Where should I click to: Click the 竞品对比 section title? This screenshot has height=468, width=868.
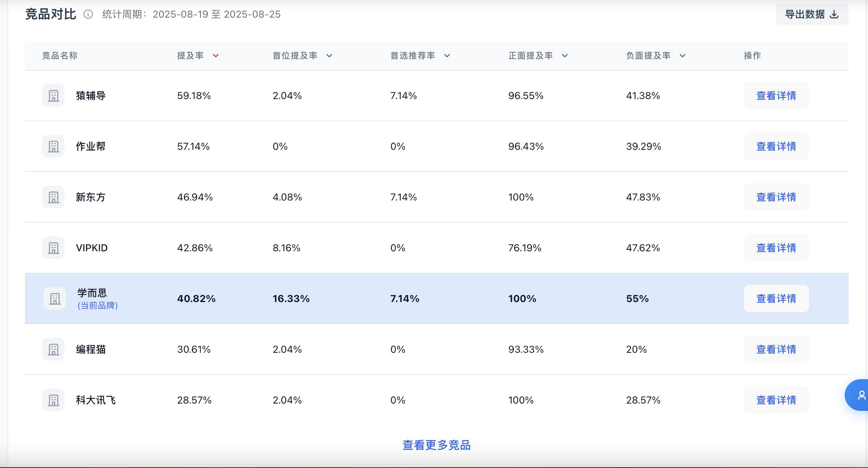[x=51, y=14]
